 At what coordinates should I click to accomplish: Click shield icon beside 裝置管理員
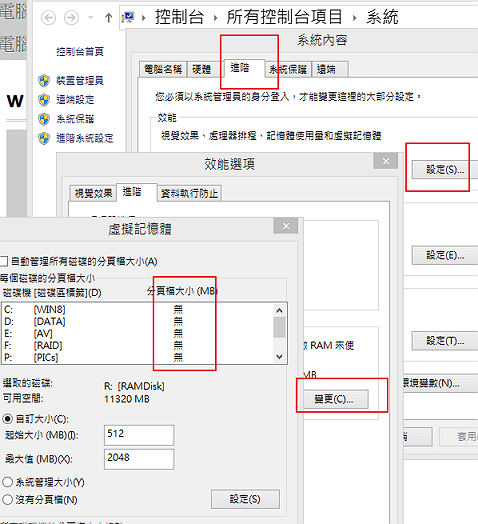pyautogui.click(x=44, y=81)
